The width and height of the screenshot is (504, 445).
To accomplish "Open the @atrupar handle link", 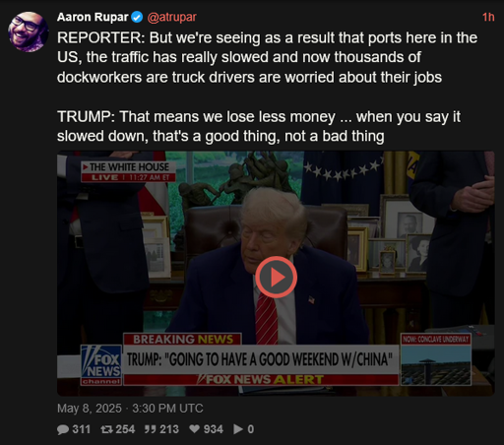I will (171, 17).
